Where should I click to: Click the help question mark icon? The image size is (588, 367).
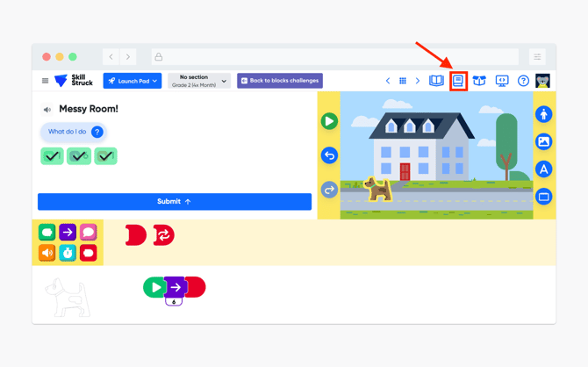pos(523,81)
